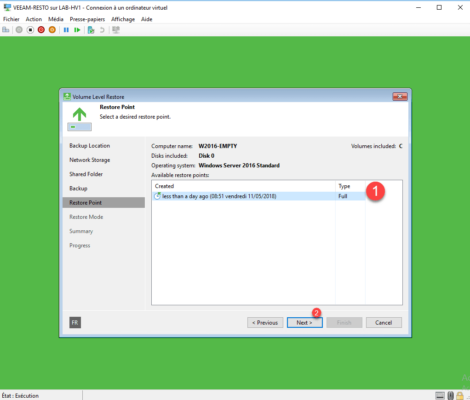Click the 'Disk 0' value
The height and width of the screenshot is (400, 470).
coord(206,156)
